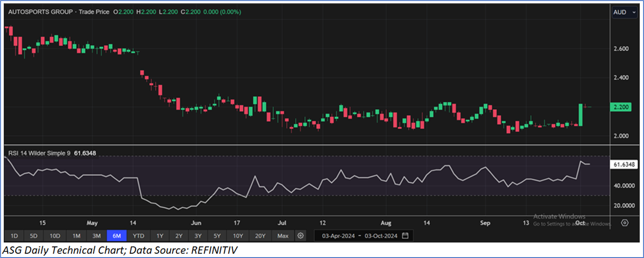Image resolution: width=644 pixels, height=258 pixels.
Task: Click the 13 date label on the time axis
Action: (526, 223)
